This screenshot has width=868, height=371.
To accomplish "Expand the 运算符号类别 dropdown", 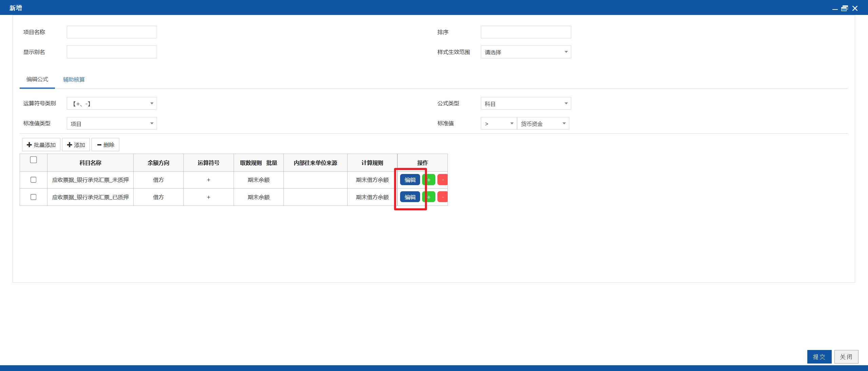I will (112, 103).
